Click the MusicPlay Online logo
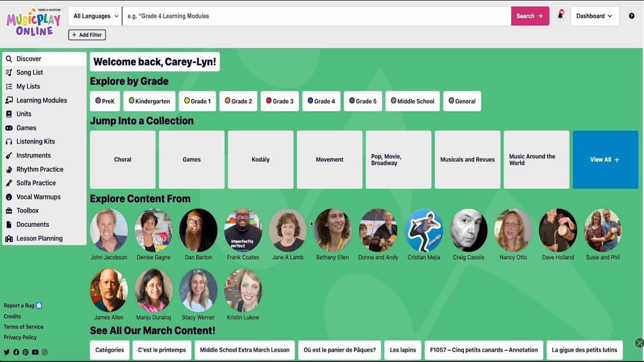Screen dimensions: 644x362 pos(33,22)
